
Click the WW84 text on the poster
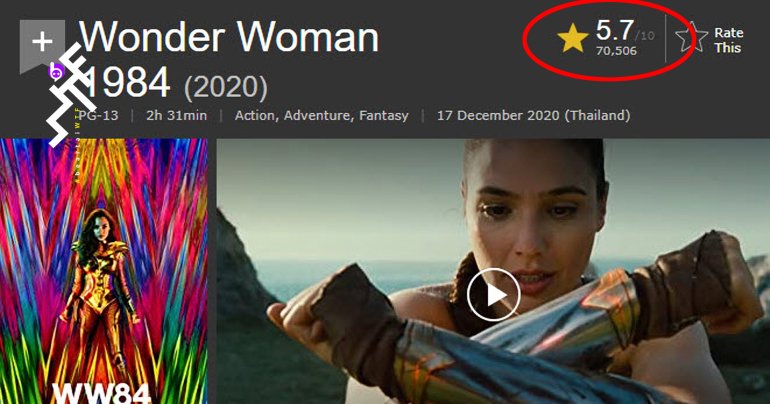coord(101,394)
